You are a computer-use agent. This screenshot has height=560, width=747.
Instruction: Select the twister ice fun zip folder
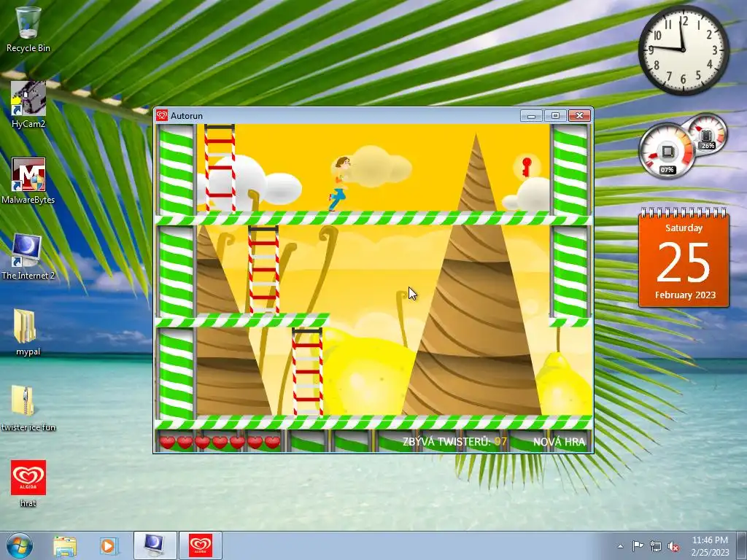28,408
